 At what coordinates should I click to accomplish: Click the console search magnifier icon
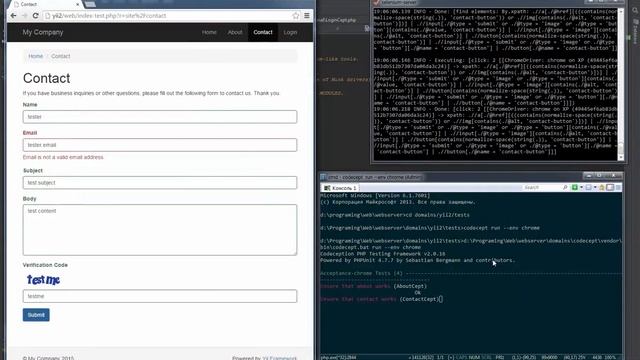[565, 187]
